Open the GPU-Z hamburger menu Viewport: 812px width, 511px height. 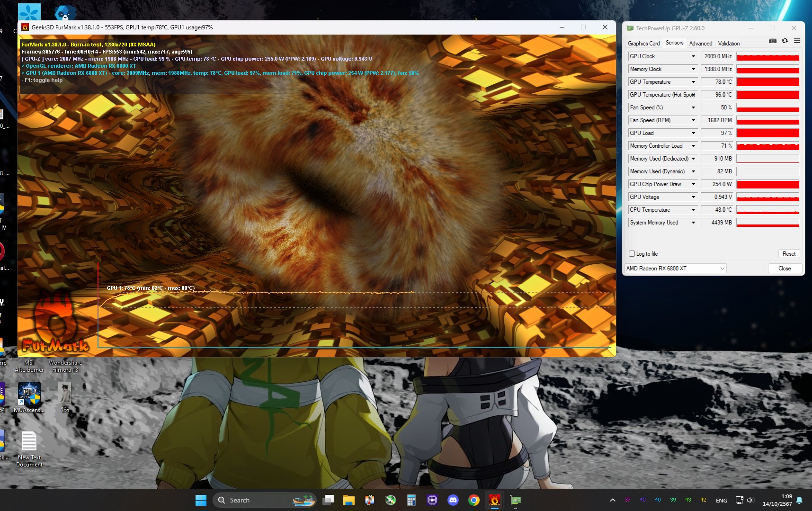click(x=797, y=41)
